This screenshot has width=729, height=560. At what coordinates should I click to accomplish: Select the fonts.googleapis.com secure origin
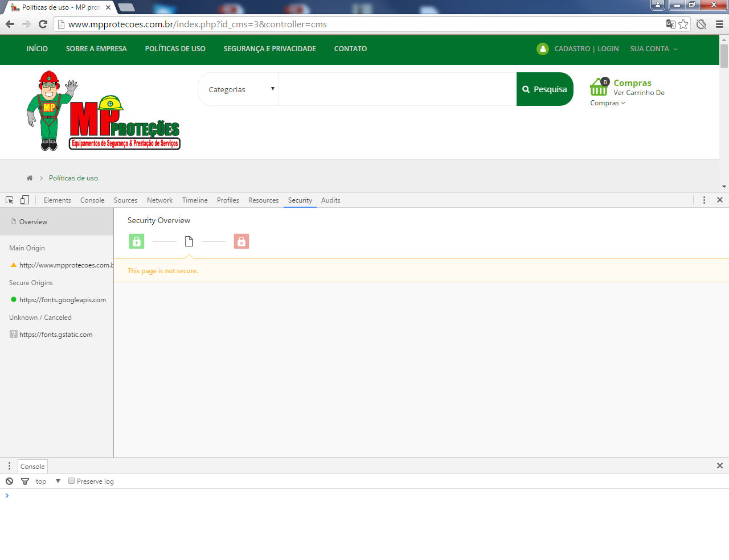pyautogui.click(x=57, y=300)
